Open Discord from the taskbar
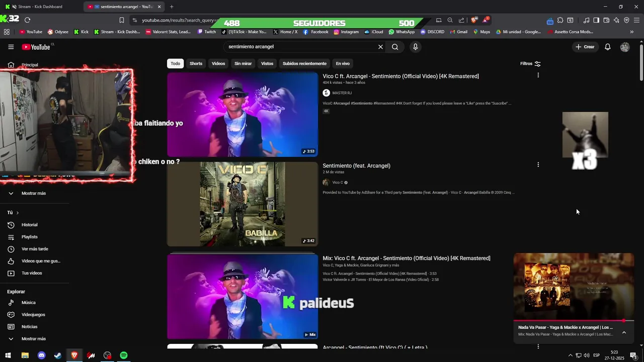 click(x=42, y=355)
